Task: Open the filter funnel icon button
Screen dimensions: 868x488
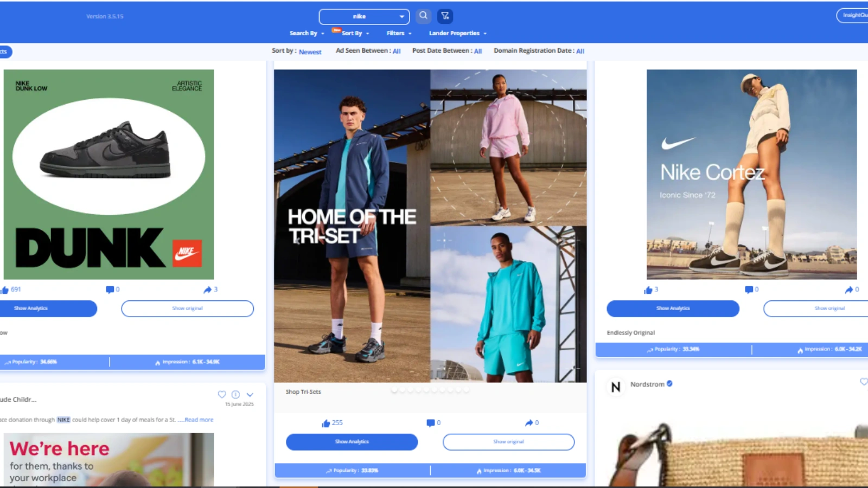Action: coord(445,16)
